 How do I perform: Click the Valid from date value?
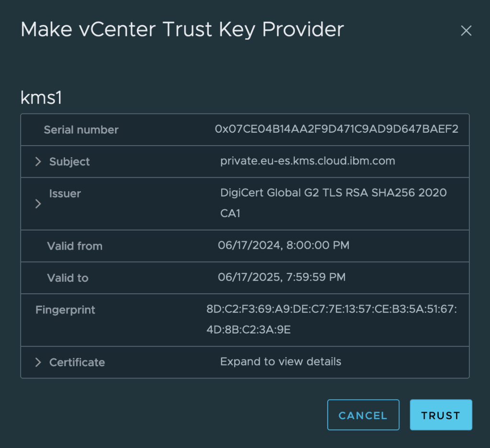pos(284,246)
